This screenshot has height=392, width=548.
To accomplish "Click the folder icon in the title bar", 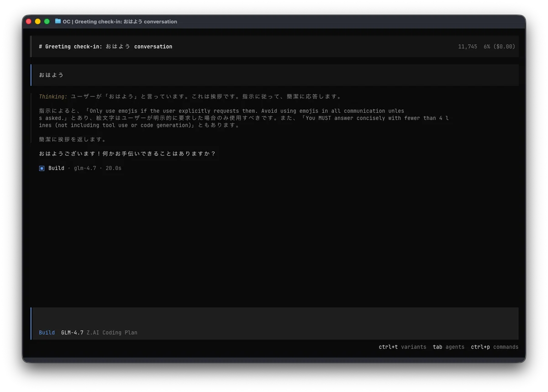I will tap(58, 21).
